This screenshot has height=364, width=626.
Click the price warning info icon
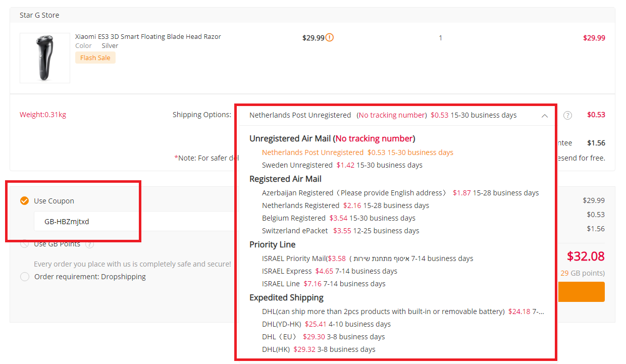pyautogui.click(x=330, y=37)
